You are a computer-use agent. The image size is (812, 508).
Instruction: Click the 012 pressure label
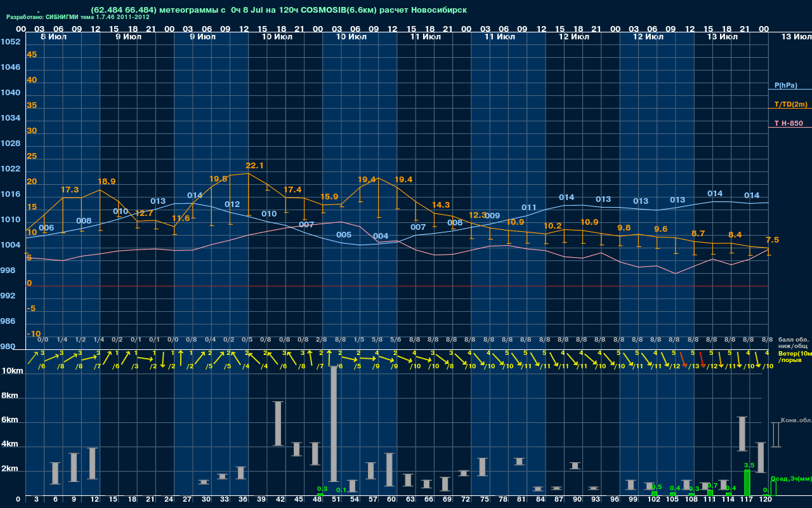tap(232, 204)
